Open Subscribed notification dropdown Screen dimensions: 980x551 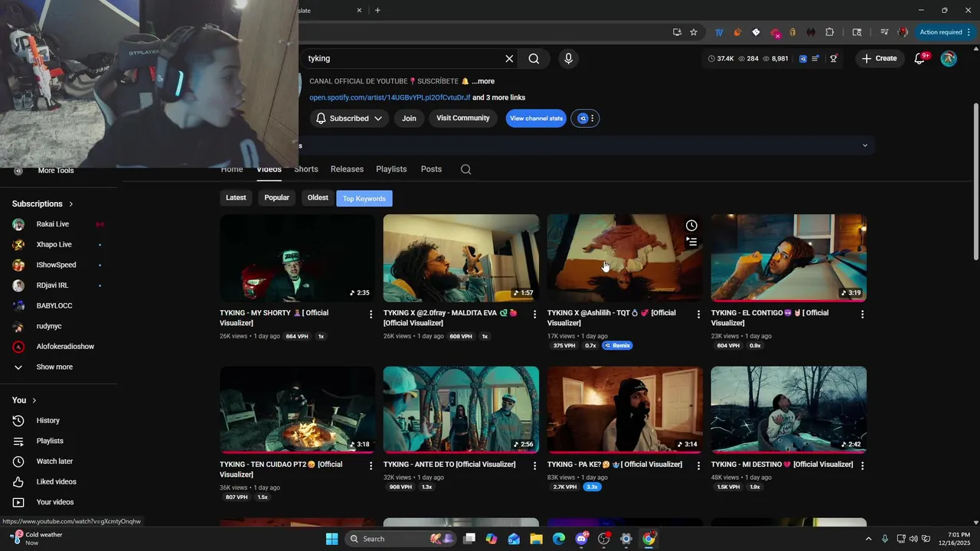tap(348, 119)
